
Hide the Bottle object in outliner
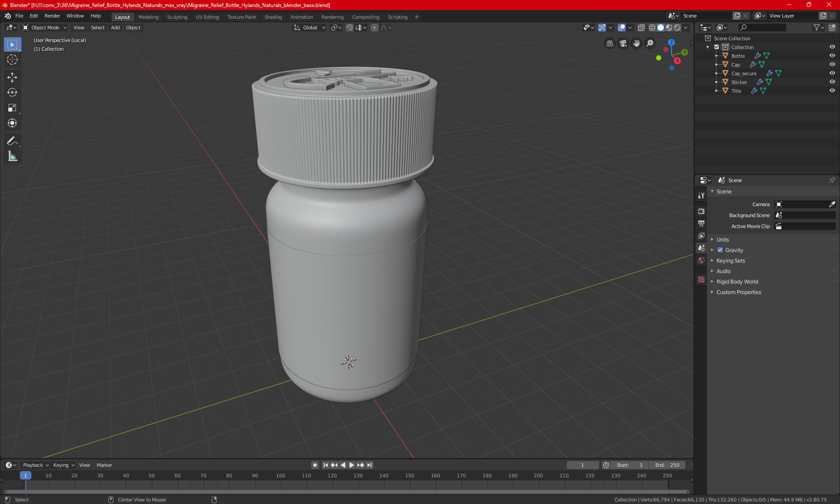tap(832, 56)
